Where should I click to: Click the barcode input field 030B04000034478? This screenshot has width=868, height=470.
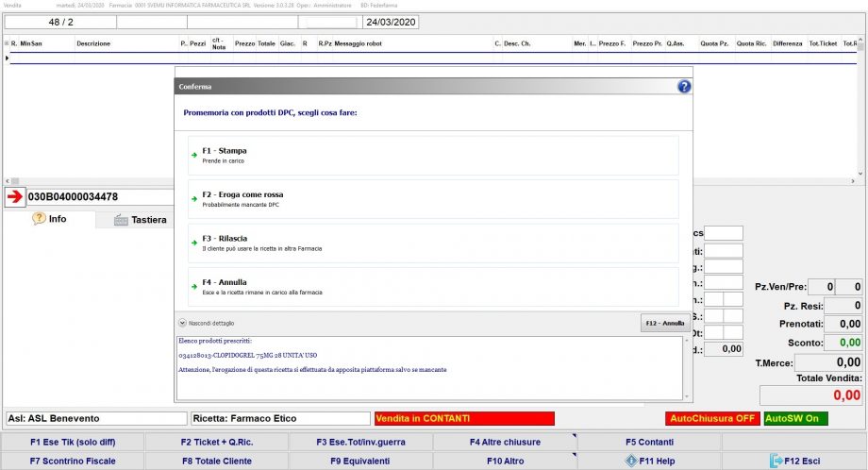click(x=99, y=197)
